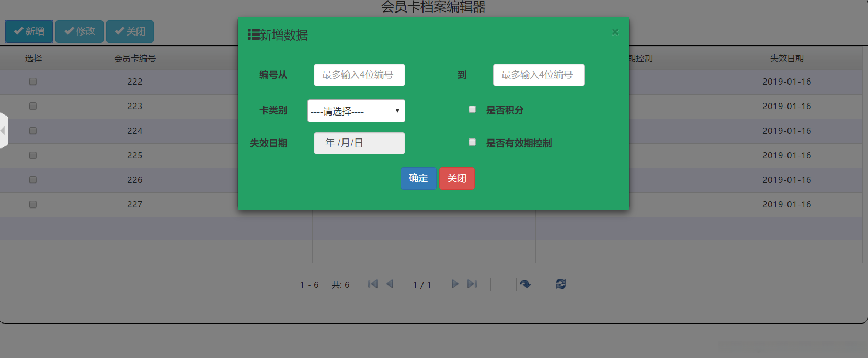The width and height of the screenshot is (868, 358).
Task: Click the checkmark icon on 修改 button
Action: click(69, 31)
